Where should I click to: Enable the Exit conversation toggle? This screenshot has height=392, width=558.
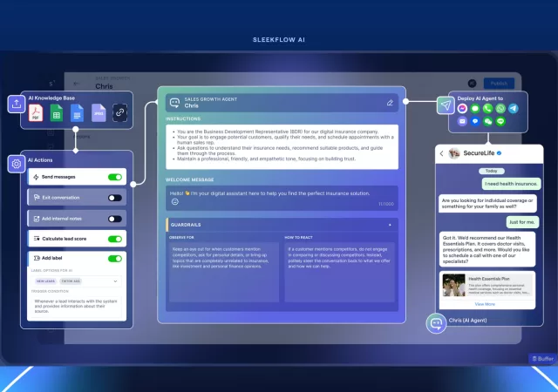point(114,198)
